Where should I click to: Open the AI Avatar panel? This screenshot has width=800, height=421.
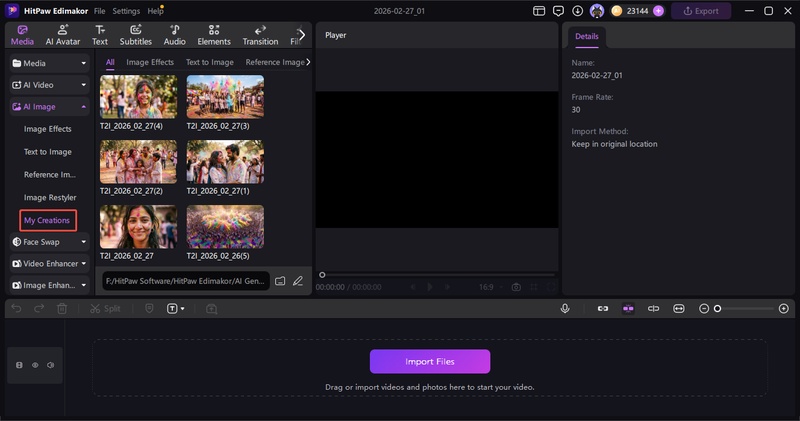63,35
